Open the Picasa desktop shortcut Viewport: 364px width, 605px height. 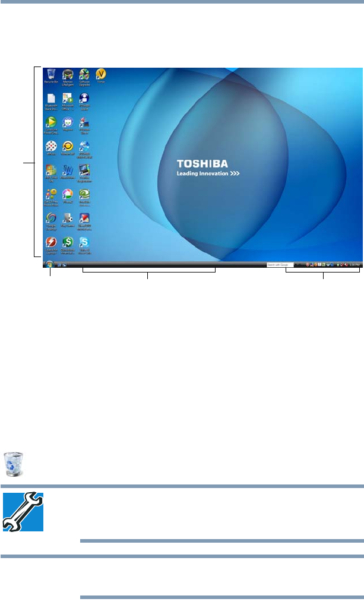tap(68, 197)
